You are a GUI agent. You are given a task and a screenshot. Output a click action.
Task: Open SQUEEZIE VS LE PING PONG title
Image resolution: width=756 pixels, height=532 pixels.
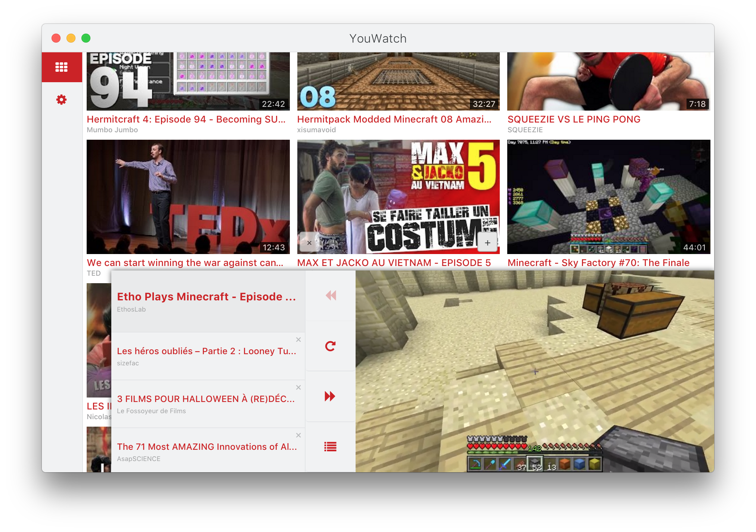coord(574,119)
